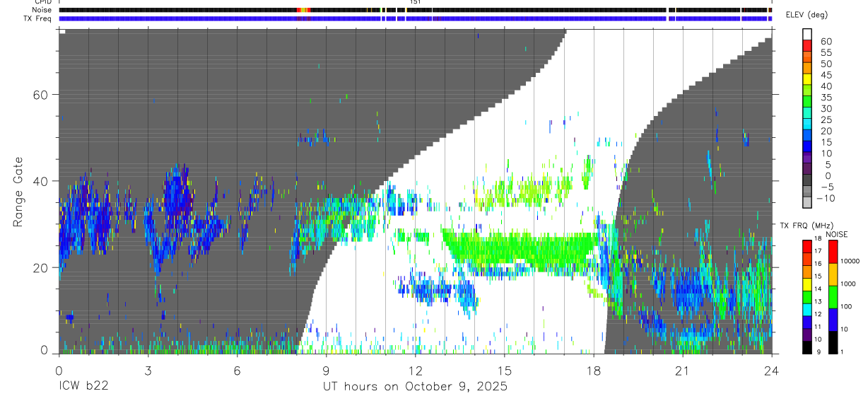
Task: Click the '40' tick label on the Range Gate axis
Action: pyautogui.click(x=40, y=181)
